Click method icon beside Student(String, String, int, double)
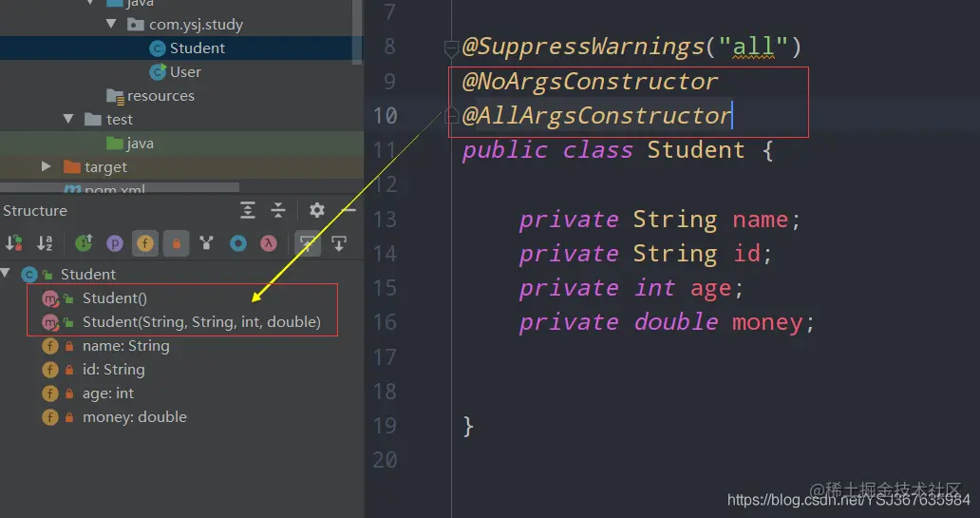This screenshot has height=518, width=980. 50,322
